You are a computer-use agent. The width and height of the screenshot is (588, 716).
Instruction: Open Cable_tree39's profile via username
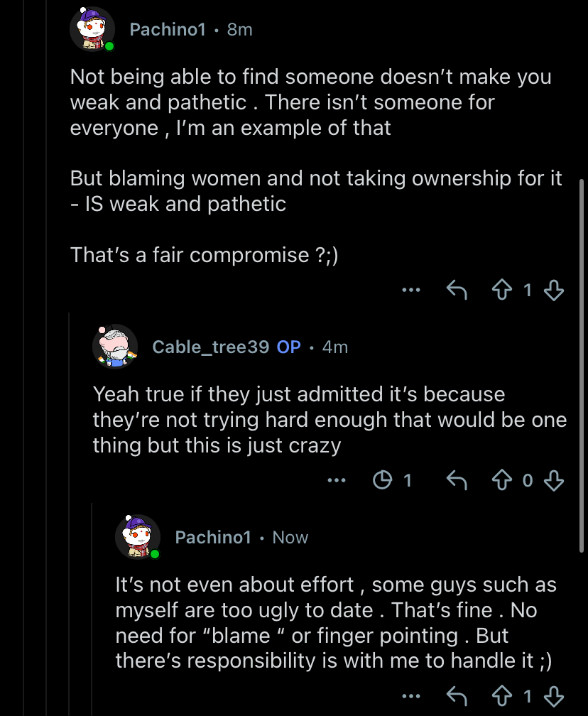coord(211,347)
